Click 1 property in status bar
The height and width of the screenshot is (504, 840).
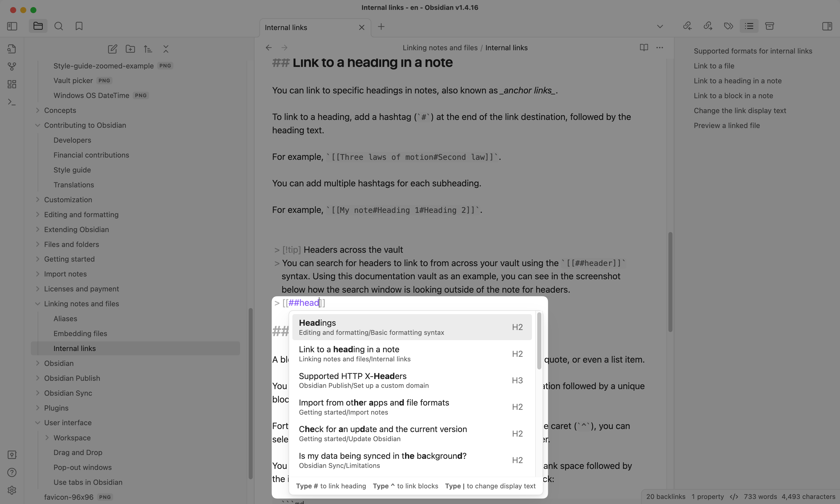(708, 496)
